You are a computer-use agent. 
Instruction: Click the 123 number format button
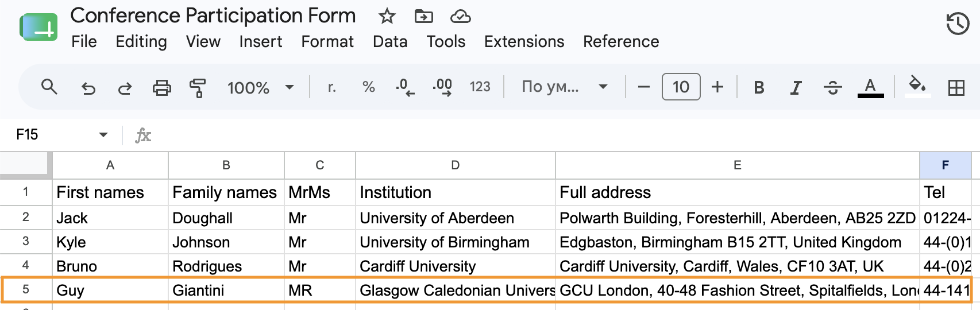pos(480,87)
